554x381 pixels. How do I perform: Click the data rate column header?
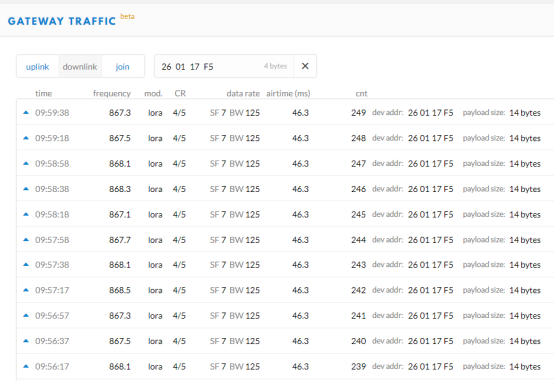243,93
